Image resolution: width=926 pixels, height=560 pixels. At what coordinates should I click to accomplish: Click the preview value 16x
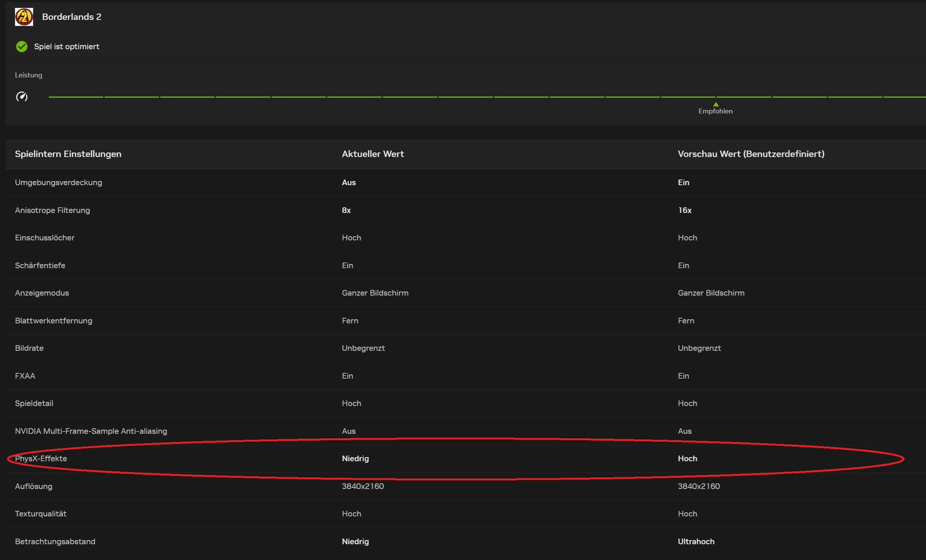[x=684, y=210]
